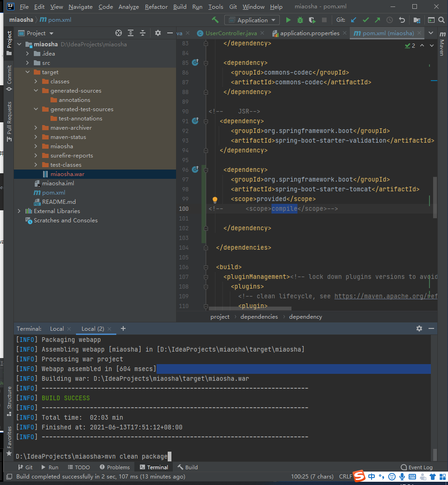Open the Event Log button
Screen dimensions: 448x485
tap(416, 467)
